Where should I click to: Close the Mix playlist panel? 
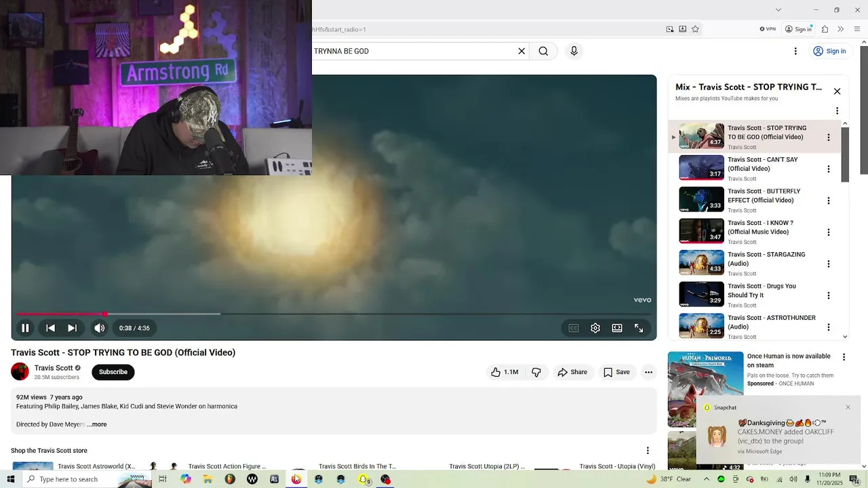click(x=837, y=91)
